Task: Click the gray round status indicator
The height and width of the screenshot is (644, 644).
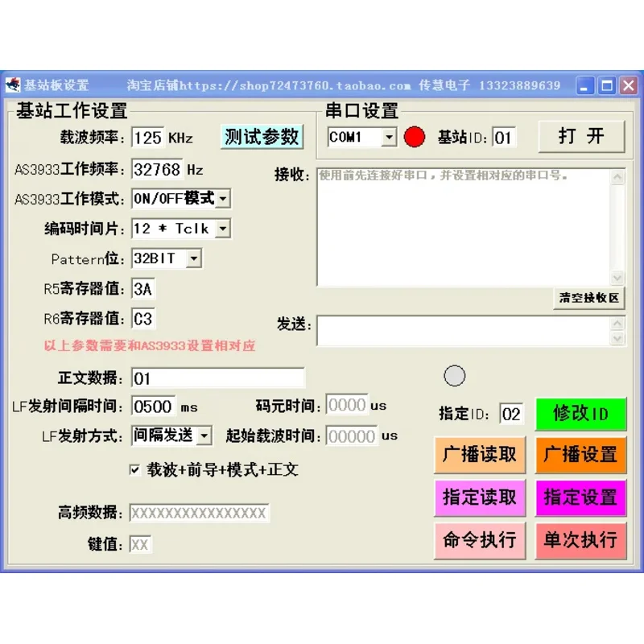Action: point(454,375)
